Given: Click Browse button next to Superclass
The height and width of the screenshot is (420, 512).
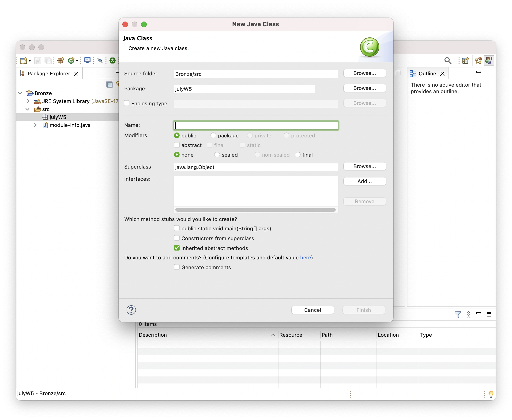Looking at the screenshot, I should (364, 166).
